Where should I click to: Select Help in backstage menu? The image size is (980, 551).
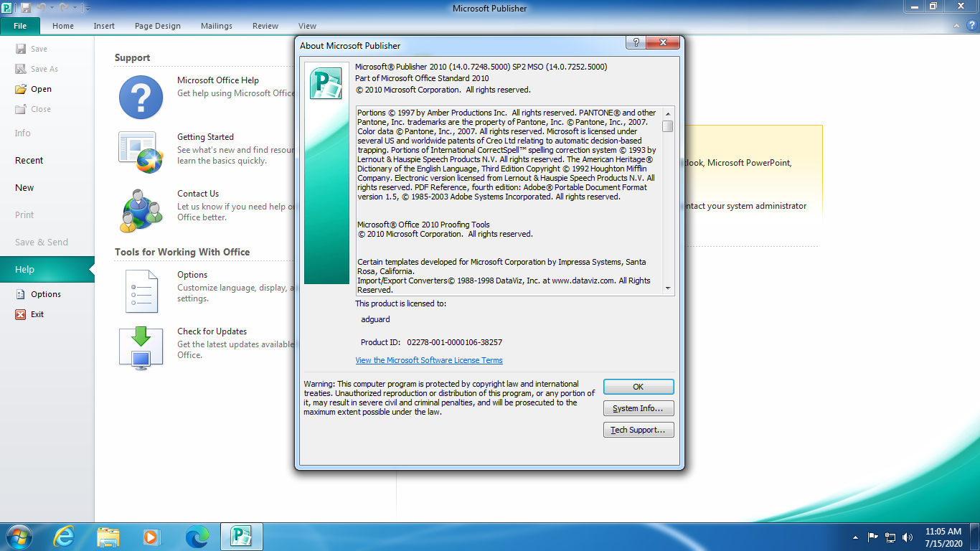pyautogui.click(x=47, y=269)
